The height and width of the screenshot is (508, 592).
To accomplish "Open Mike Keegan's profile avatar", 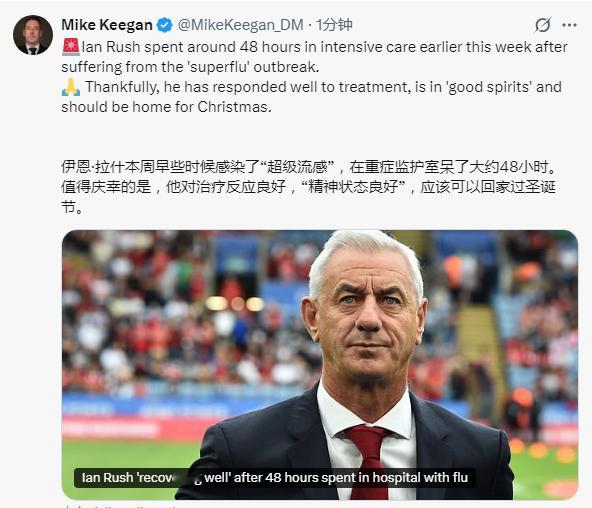I will [33, 35].
